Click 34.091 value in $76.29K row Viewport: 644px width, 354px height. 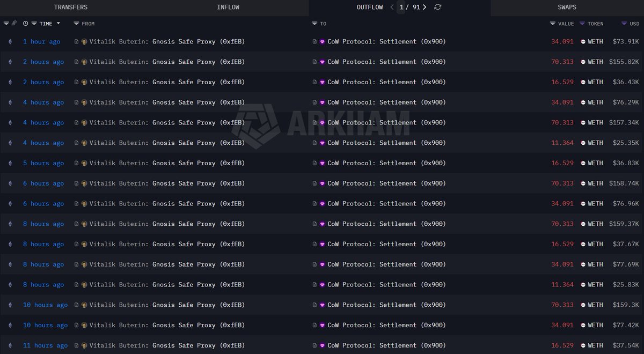click(562, 102)
